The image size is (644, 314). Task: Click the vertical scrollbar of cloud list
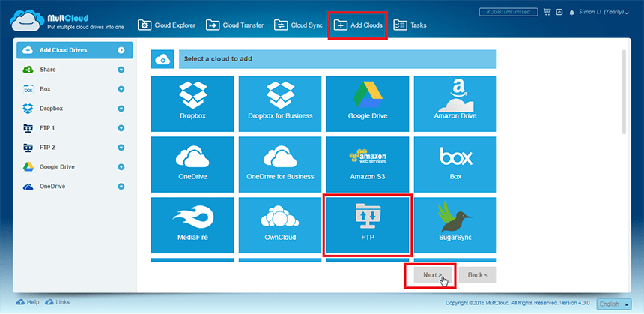[x=624, y=92]
